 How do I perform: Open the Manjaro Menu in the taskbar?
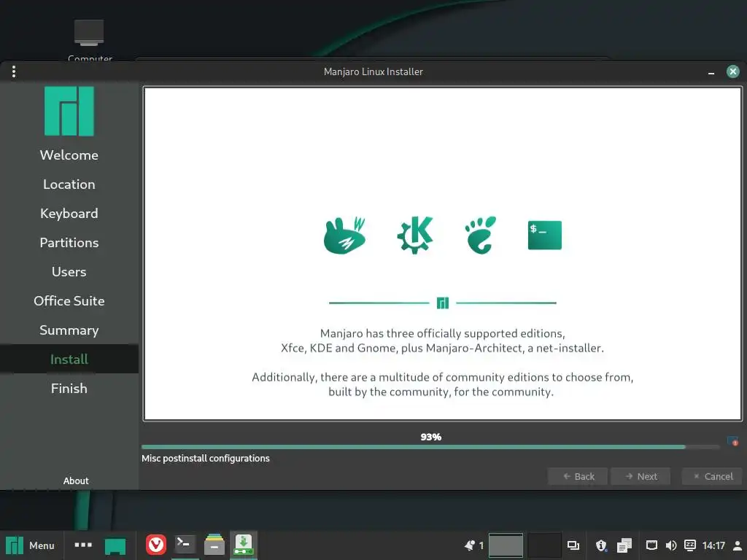[30, 545]
